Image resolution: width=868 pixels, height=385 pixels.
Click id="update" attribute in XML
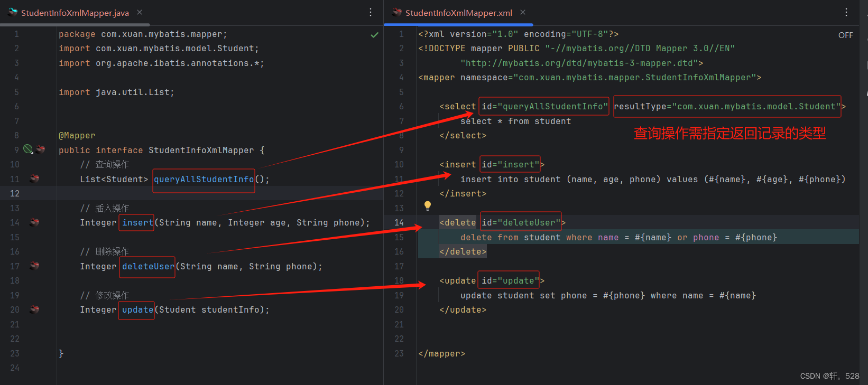coord(510,281)
